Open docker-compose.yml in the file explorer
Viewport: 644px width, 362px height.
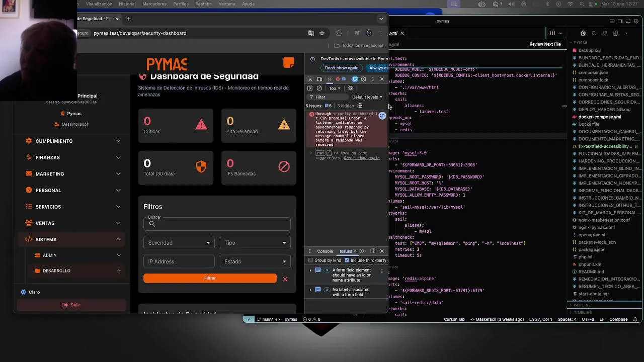[x=600, y=117]
